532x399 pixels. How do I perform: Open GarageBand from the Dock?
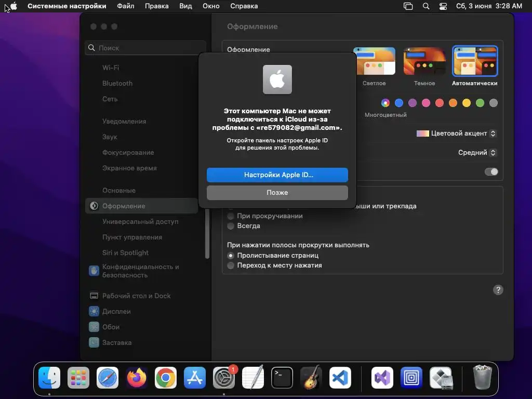(311, 378)
